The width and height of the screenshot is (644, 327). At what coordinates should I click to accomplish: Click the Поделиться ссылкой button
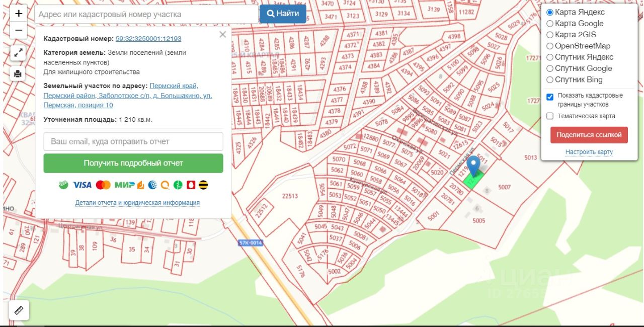pos(589,135)
